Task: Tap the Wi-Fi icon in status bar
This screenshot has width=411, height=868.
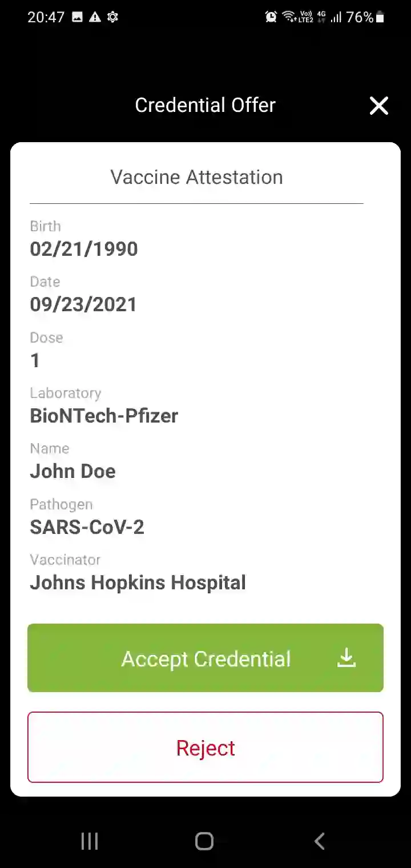Action: click(x=289, y=17)
